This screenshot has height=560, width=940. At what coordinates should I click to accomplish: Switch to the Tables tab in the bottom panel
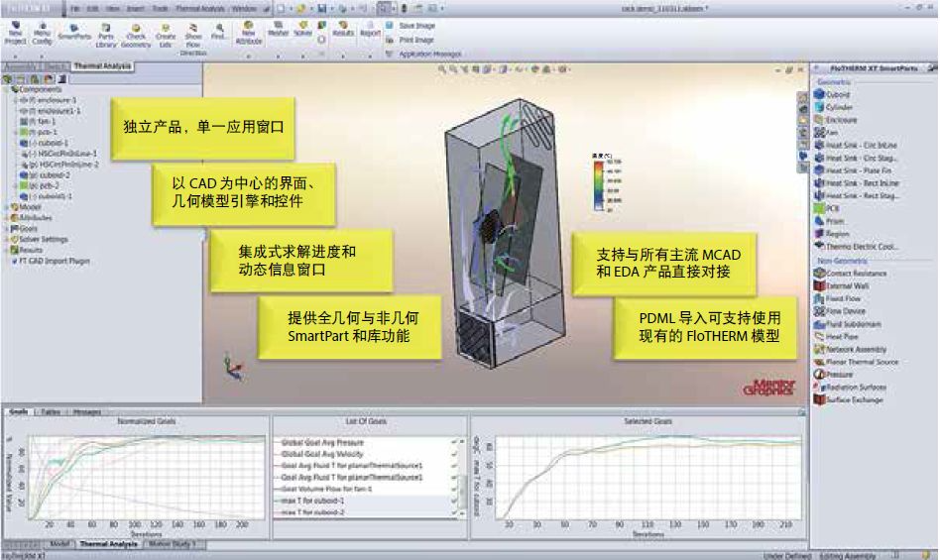point(51,412)
